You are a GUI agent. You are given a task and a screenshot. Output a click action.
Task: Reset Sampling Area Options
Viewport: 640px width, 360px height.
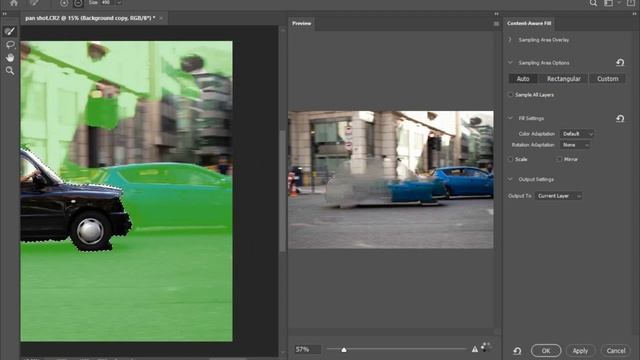coord(620,62)
